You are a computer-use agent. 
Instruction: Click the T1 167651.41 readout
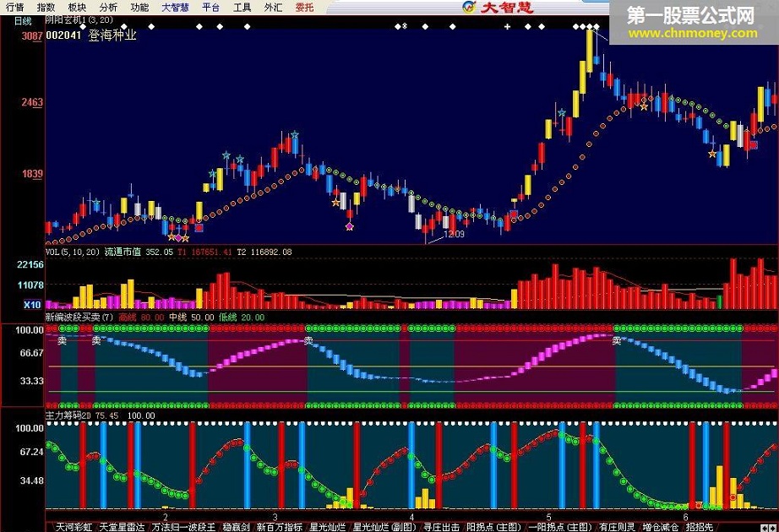204,252
